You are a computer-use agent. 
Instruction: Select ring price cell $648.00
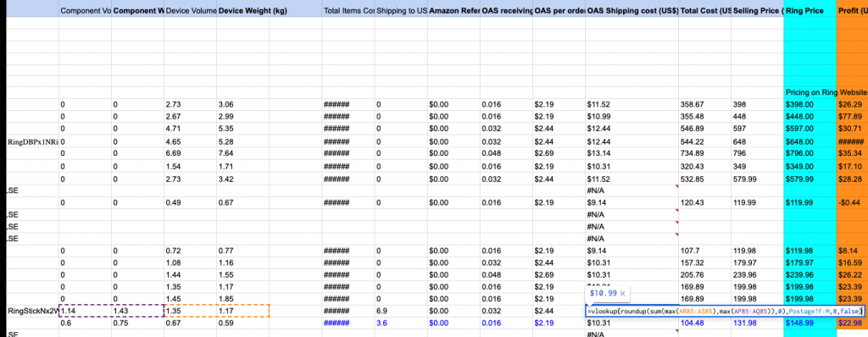click(x=810, y=141)
